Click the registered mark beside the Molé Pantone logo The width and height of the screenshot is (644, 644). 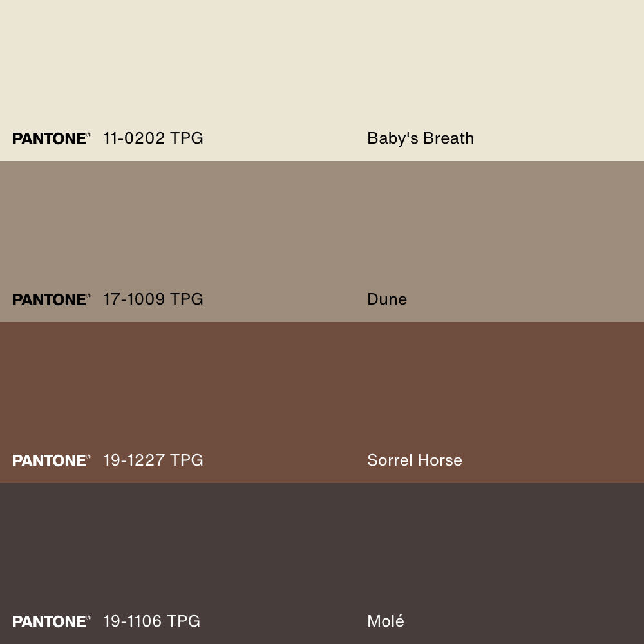tap(89, 618)
